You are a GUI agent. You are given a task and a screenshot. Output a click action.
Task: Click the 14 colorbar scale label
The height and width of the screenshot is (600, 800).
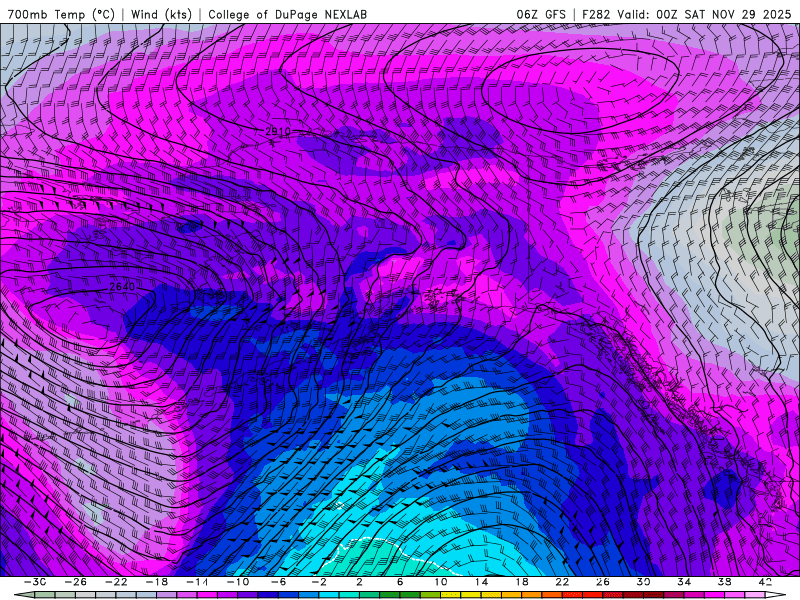pyautogui.click(x=481, y=582)
